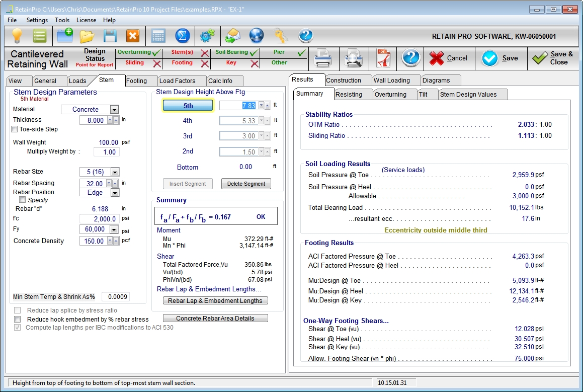583x392 pixels.
Task: Click the Min Stem Temp & Shrink As% field
Action: point(116,297)
